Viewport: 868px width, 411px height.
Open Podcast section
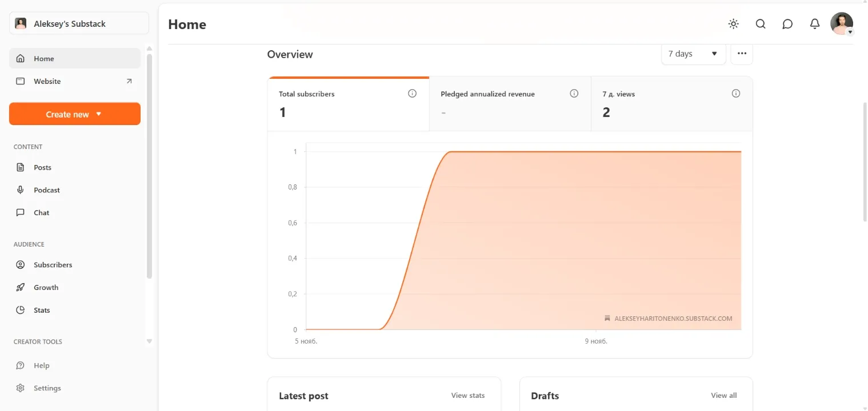click(75, 190)
